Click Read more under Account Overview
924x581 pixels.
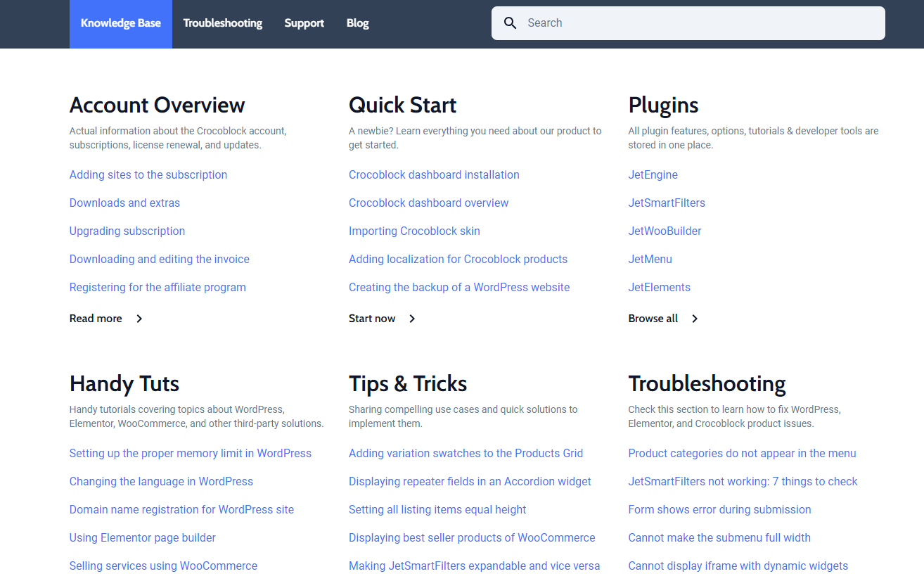[96, 319]
